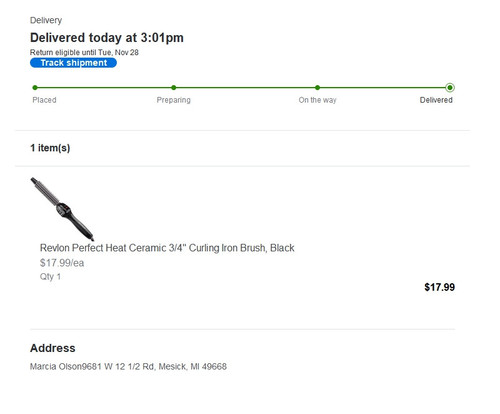
Task: Open the Revlon Perfect Heat Ceramic product link
Action: coord(167,248)
